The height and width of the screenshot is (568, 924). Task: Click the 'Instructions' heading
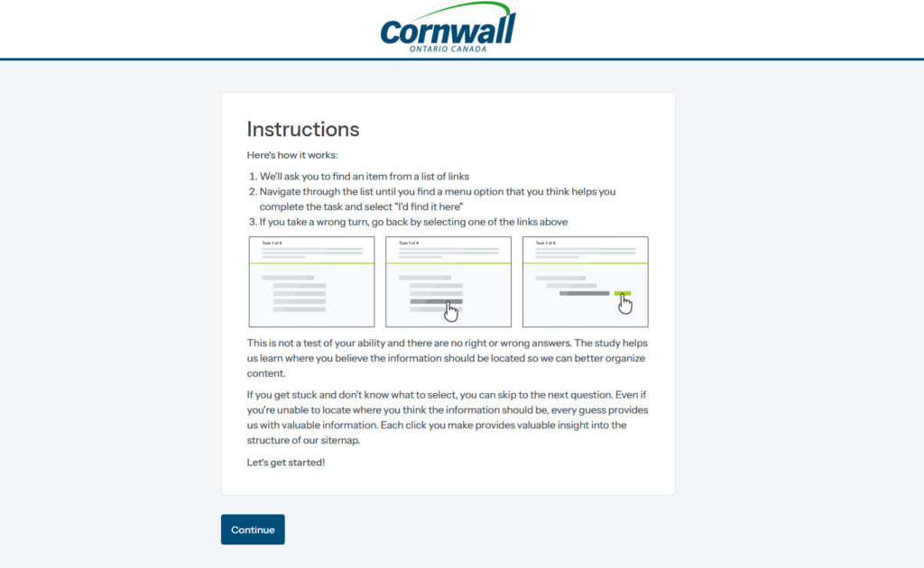(x=303, y=129)
